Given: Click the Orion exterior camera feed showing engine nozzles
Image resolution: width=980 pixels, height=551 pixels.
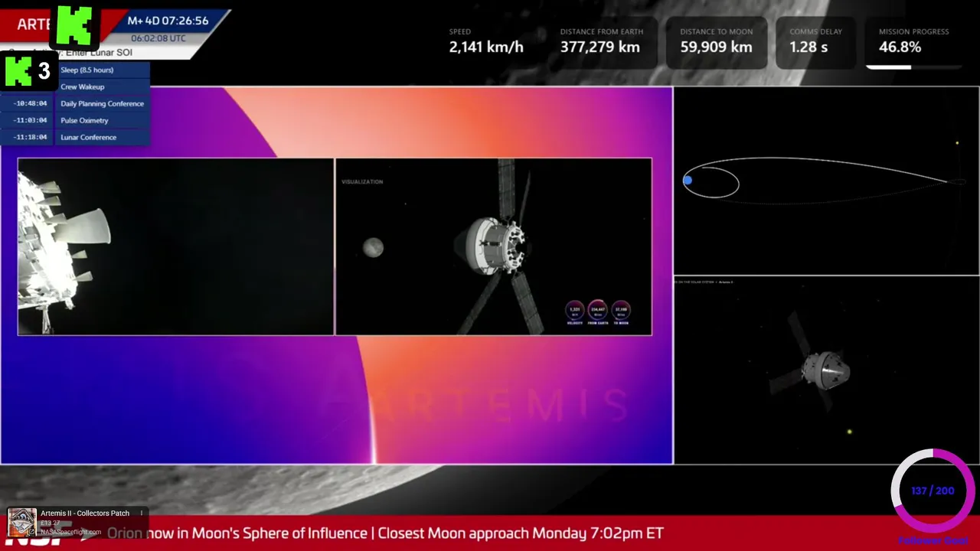Looking at the screenshot, I should 175,246.
